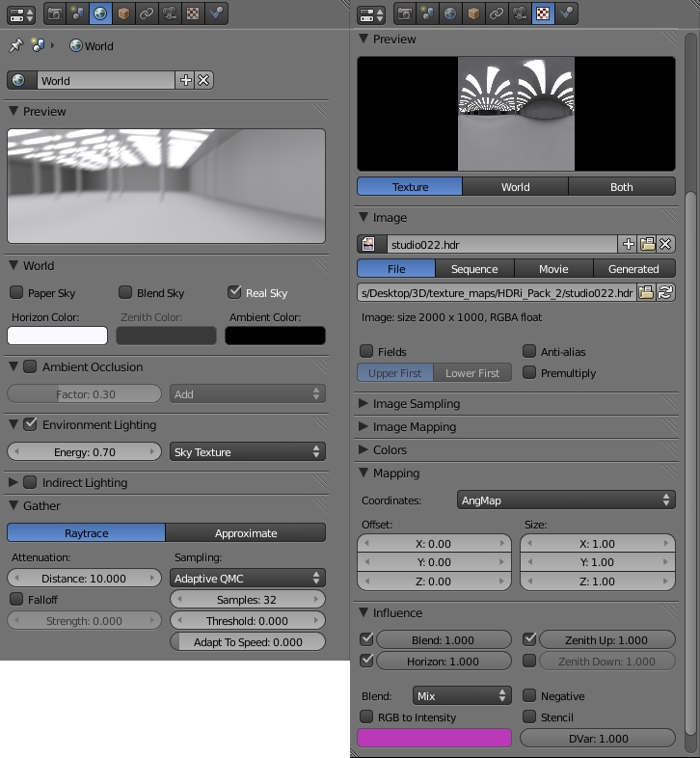Browse file path folder icon
Image resolution: width=700 pixels, height=758 pixels.
(x=646, y=292)
